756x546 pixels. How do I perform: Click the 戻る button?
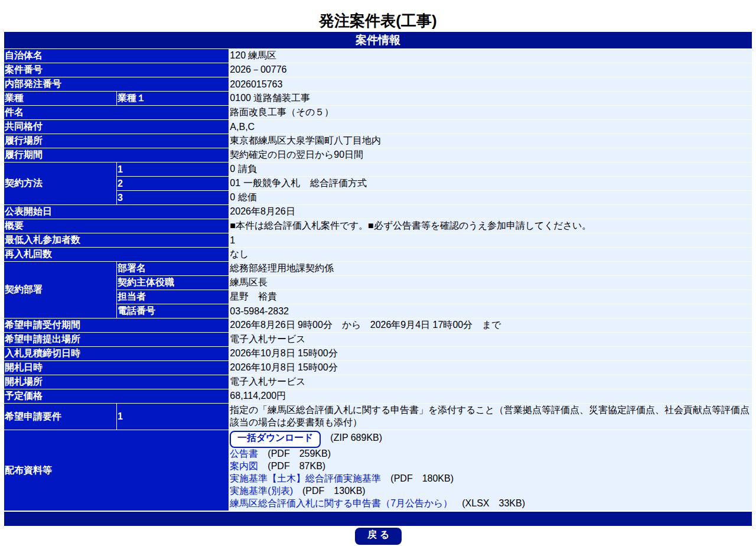coord(378,536)
